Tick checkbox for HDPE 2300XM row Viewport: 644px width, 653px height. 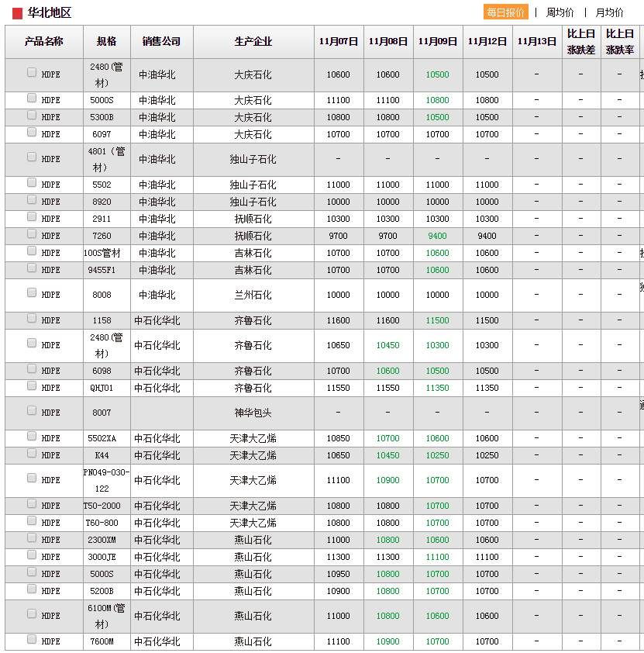32,537
